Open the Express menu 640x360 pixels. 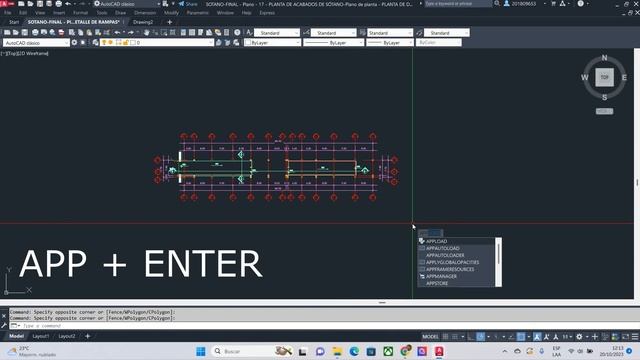point(267,13)
